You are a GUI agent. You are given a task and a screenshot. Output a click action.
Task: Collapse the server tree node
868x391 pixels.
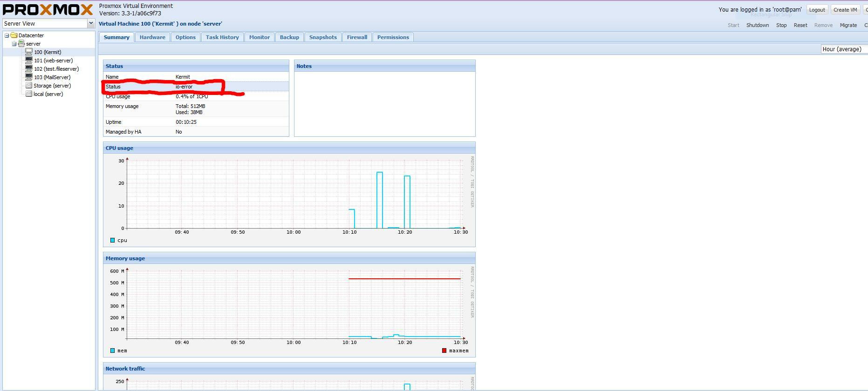(14, 44)
